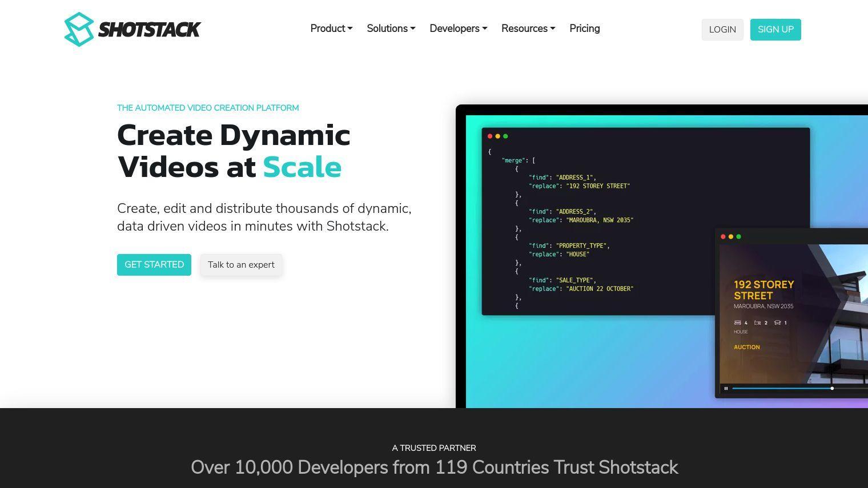Click the GET STARTED button

[154, 265]
